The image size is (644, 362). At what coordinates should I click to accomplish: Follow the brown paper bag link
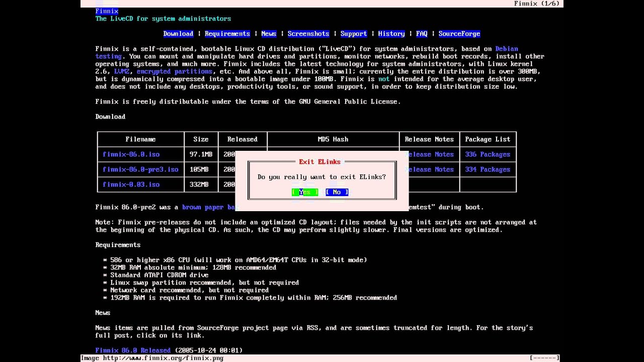[x=209, y=207]
